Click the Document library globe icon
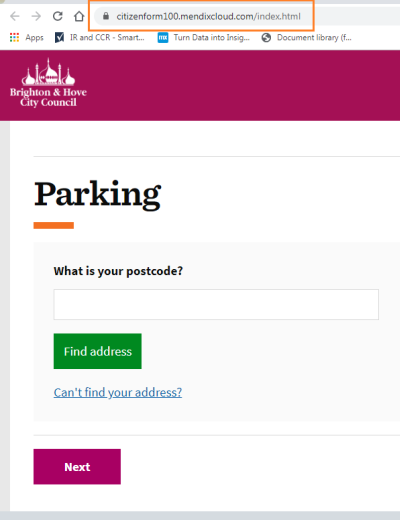The image size is (400, 520). pos(266,37)
